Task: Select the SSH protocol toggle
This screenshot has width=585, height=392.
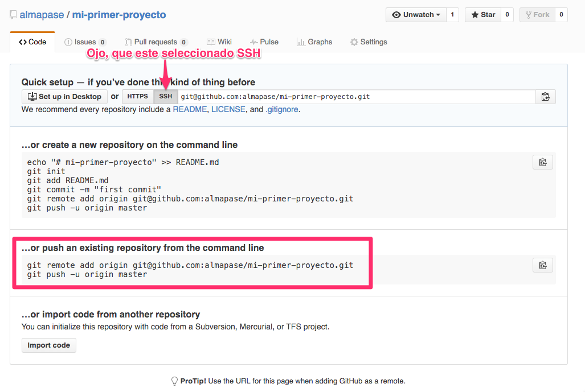Action: (166, 97)
